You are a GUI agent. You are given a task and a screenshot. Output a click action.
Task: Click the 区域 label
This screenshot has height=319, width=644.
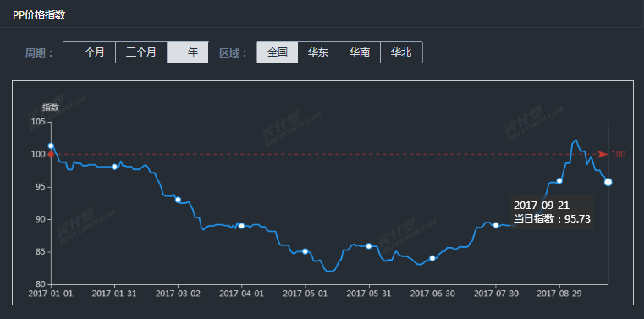(233, 53)
